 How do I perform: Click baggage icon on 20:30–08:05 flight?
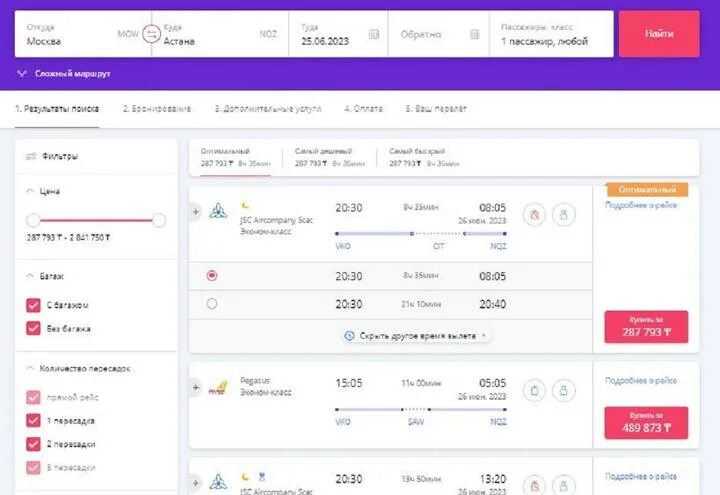tap(534, 214)
